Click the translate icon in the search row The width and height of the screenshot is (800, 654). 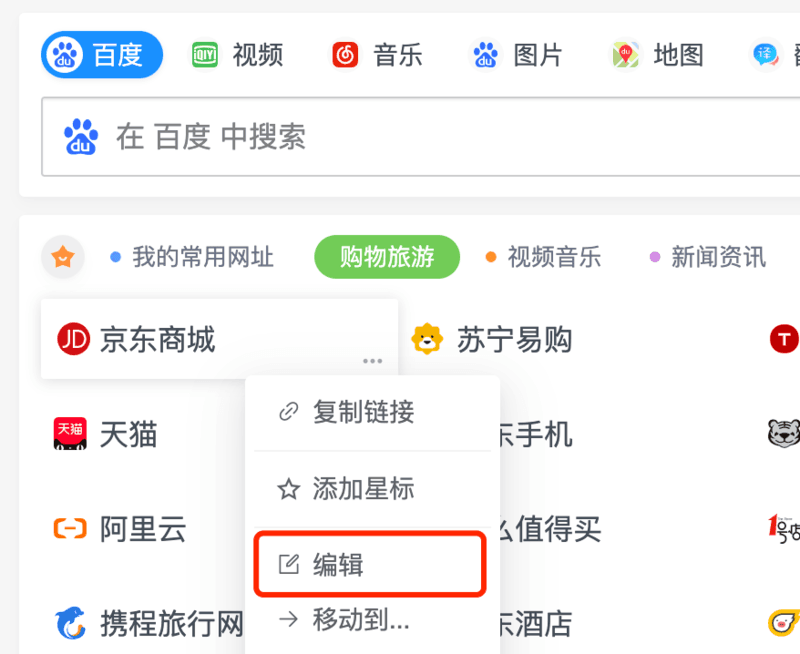(x=765, y=55)
